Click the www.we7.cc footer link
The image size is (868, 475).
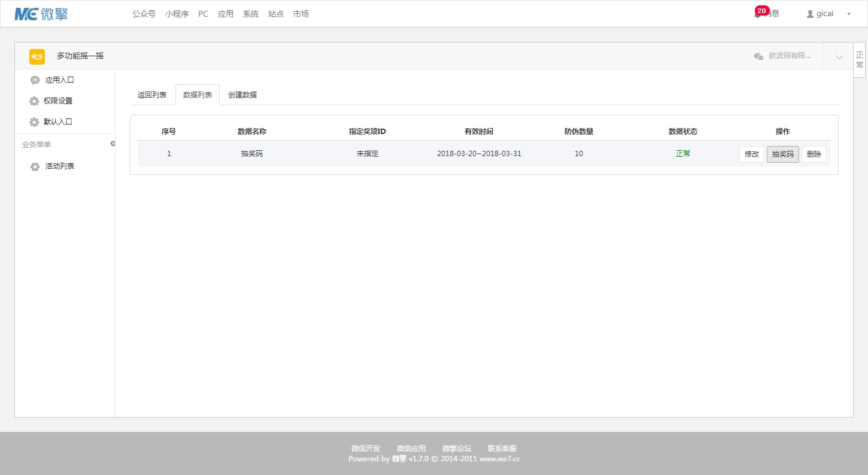(x=500, y=459)
